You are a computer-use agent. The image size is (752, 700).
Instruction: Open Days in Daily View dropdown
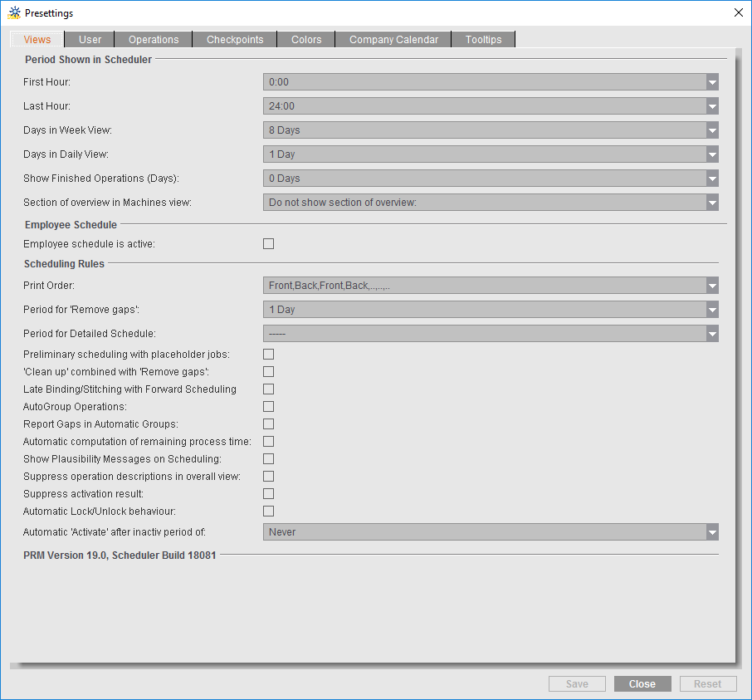491,154
